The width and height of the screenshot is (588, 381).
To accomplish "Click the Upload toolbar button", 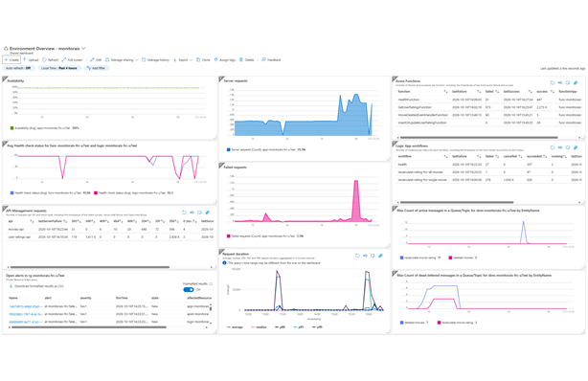I will click(31, 60).
